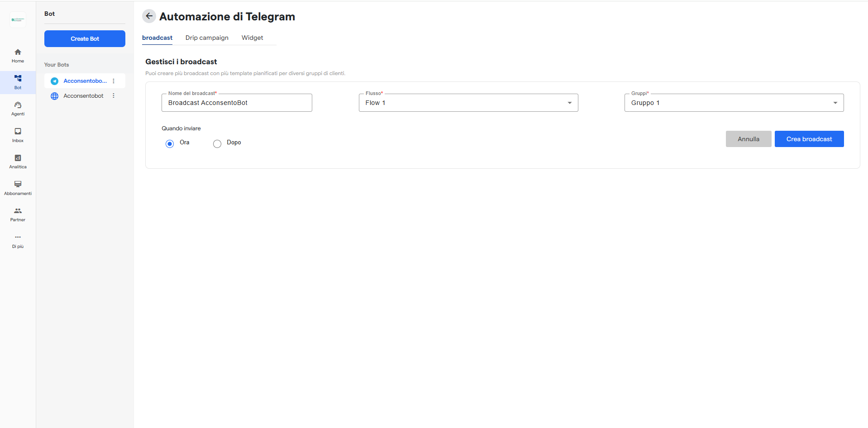Select the Ora radio button

click(170, 144)
